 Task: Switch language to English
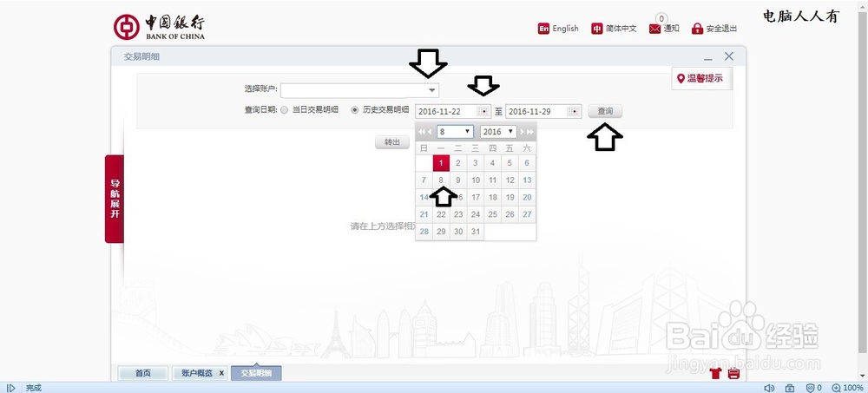[558, 29]
